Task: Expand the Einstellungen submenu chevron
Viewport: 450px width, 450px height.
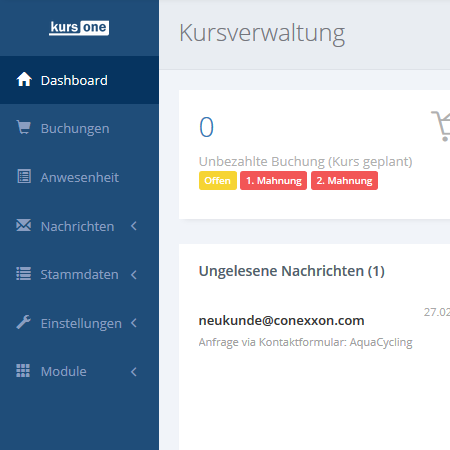Action: pyautogui.click(x=134, y=323)
